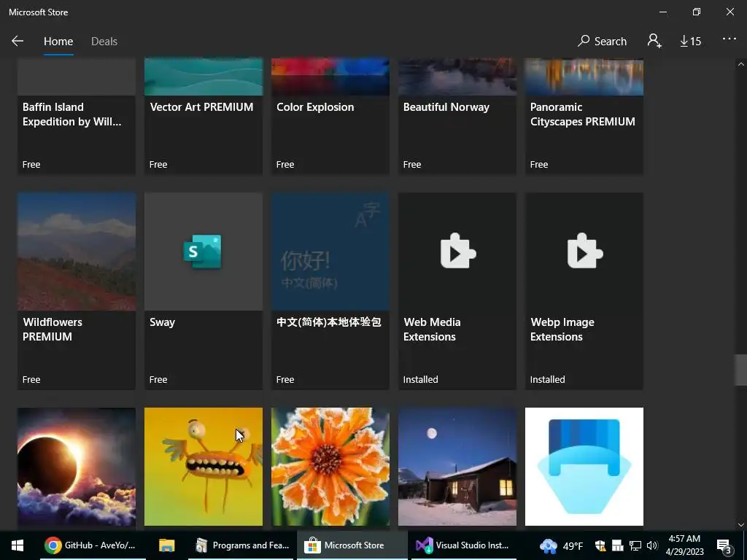Click the vertical scrollbar thumb

(x=741, y=370)
